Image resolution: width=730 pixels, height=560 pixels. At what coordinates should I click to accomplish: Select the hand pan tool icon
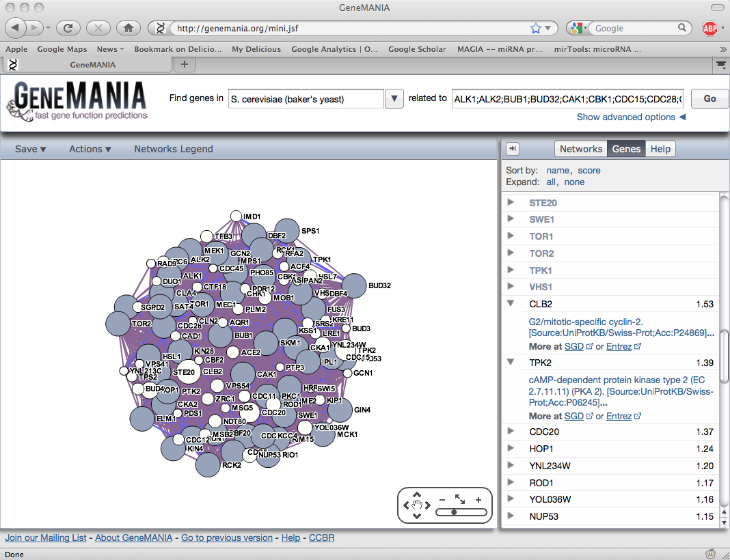point(417,505)
